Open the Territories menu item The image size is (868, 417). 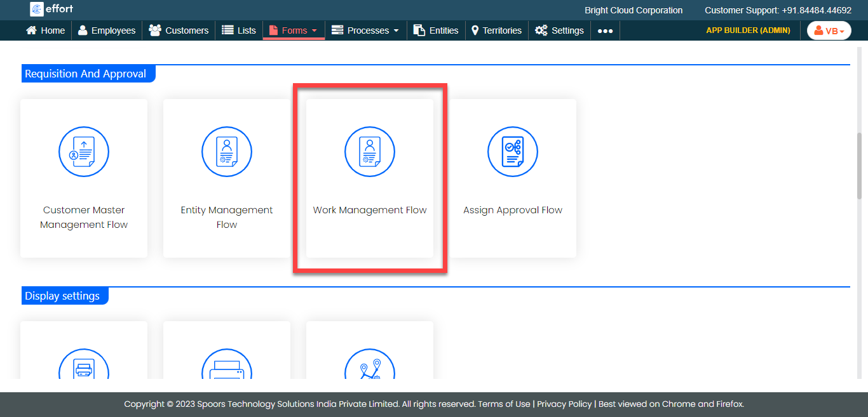[x=496, y=30]
